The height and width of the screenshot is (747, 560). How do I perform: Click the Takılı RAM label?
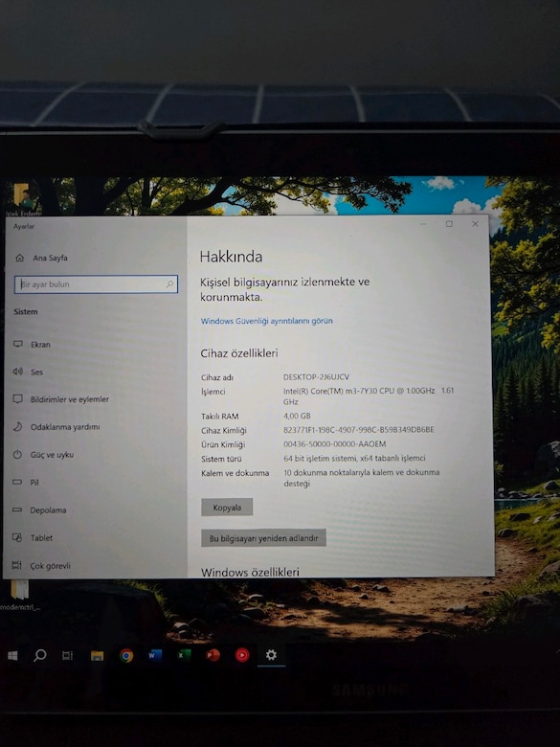(219, 416)
